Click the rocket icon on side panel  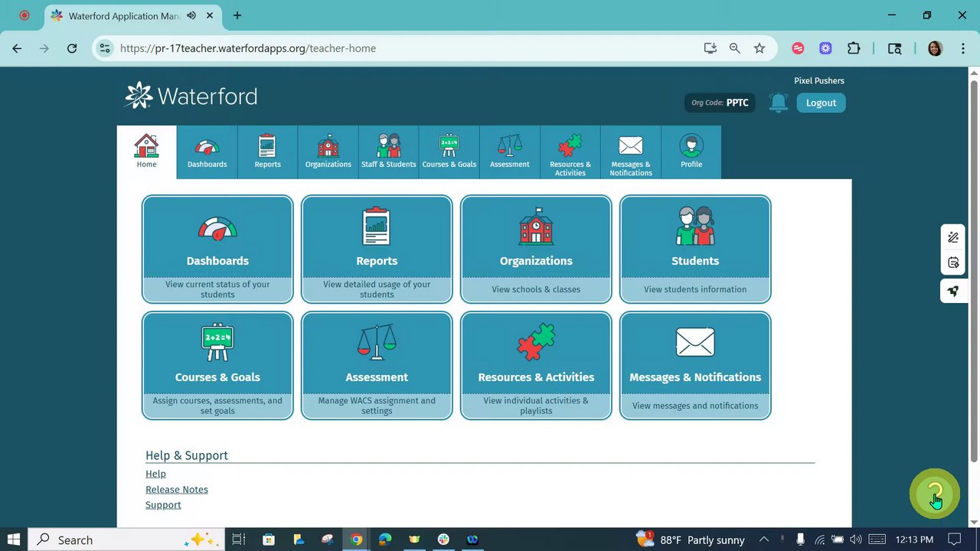coord(953,291)
